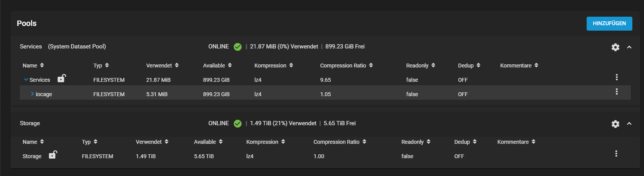Click the unlock icon beside Storage dataset

tap(53, 155)
